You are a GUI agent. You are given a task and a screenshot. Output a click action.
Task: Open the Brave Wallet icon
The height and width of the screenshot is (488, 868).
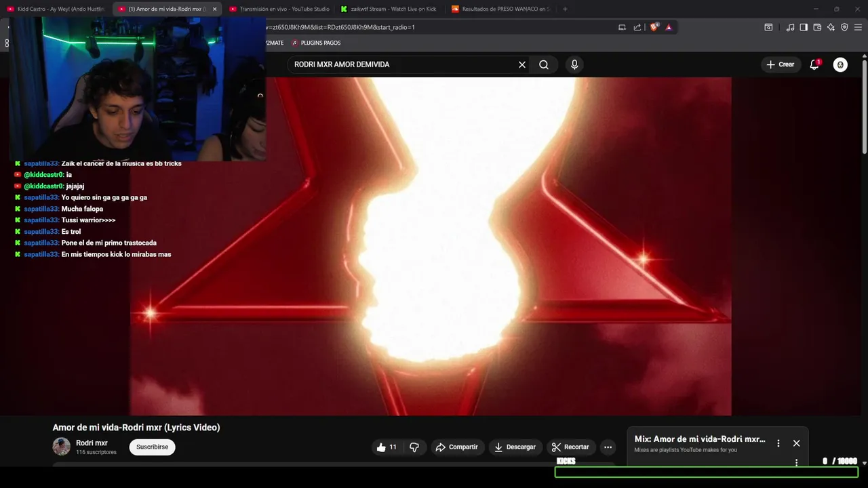click(x=817, y=27)
